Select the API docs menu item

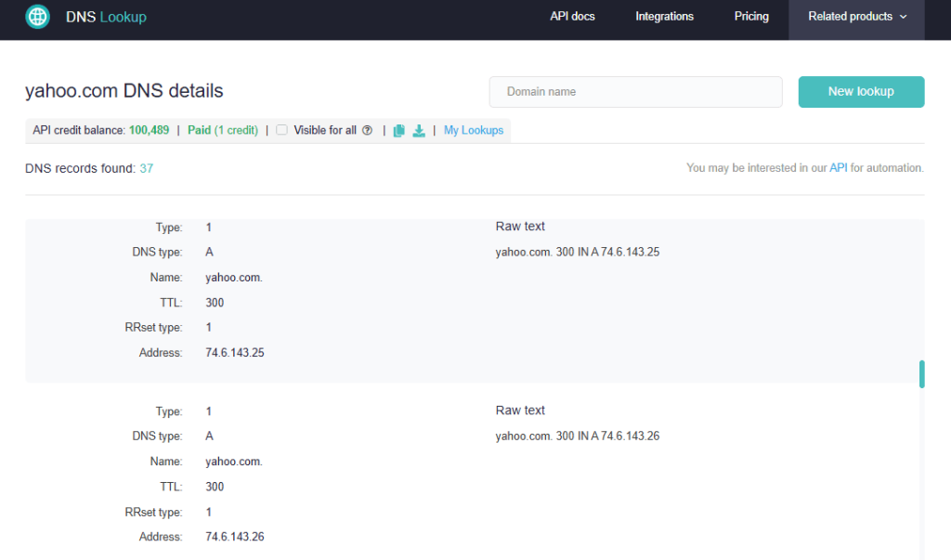click(x=572, y=16)
